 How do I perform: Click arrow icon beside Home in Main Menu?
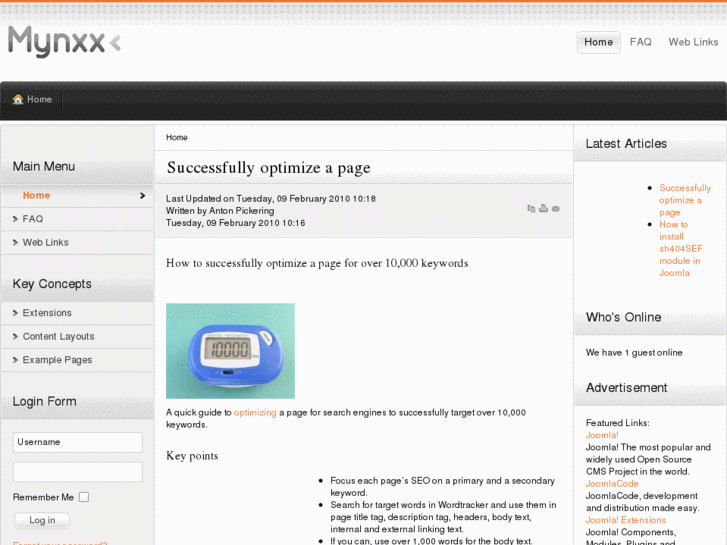tap(142, 196)
